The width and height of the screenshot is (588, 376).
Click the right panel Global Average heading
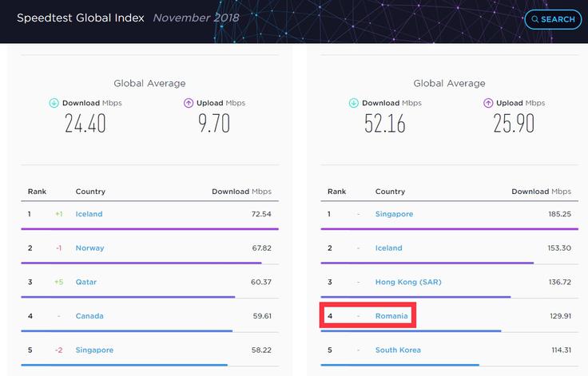point(449,83)
